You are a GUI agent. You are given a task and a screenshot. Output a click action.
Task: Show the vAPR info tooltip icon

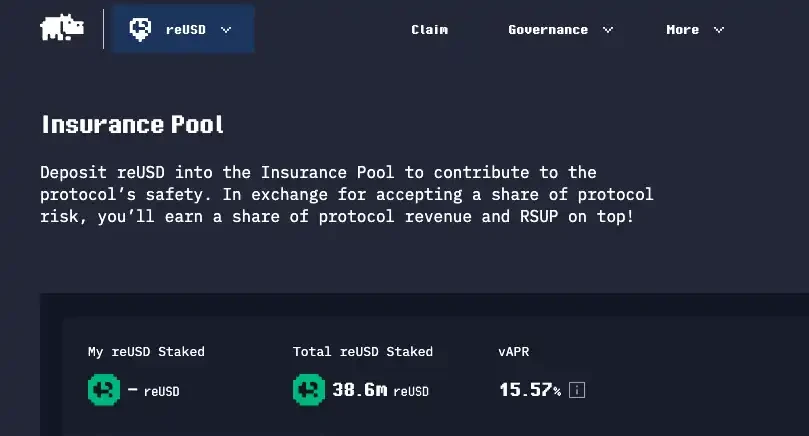point(577,390)
